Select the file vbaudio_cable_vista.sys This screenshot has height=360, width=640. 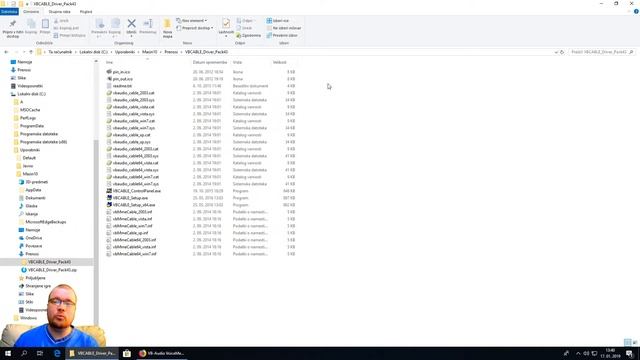click(x=133, y=114)
